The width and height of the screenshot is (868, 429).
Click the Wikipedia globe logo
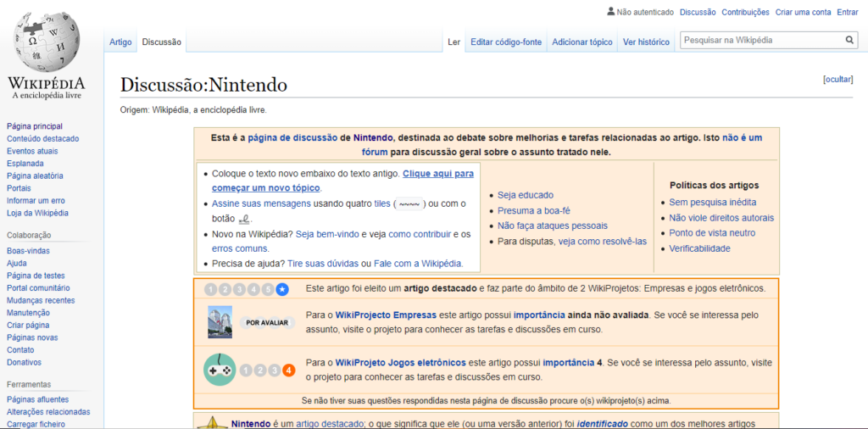47,42
